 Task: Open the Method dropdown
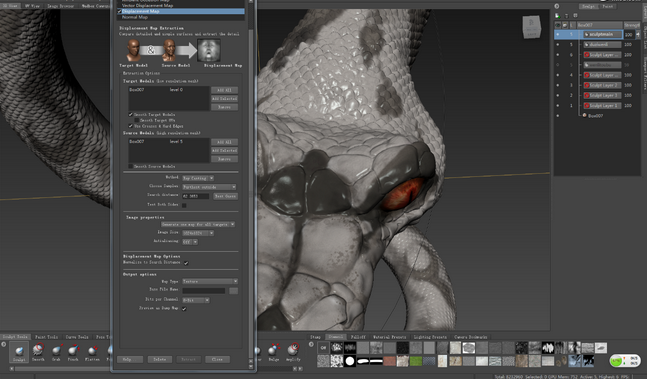coord(198,178)
